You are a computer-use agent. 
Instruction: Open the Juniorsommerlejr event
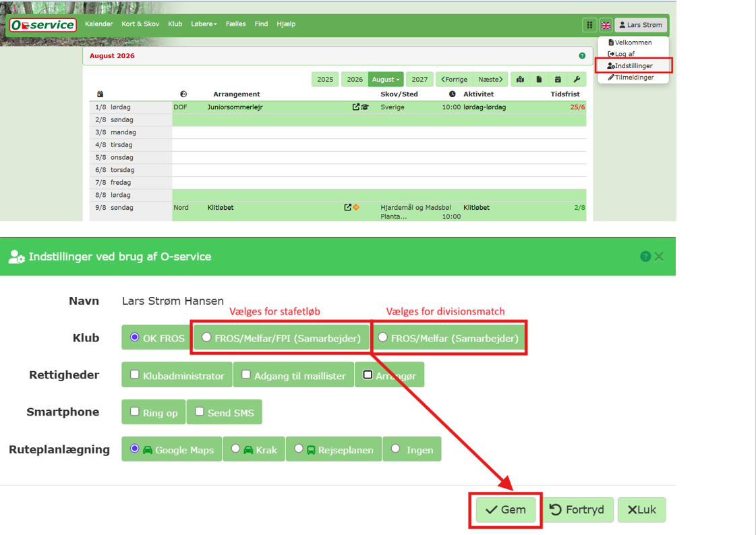[235, 107]
